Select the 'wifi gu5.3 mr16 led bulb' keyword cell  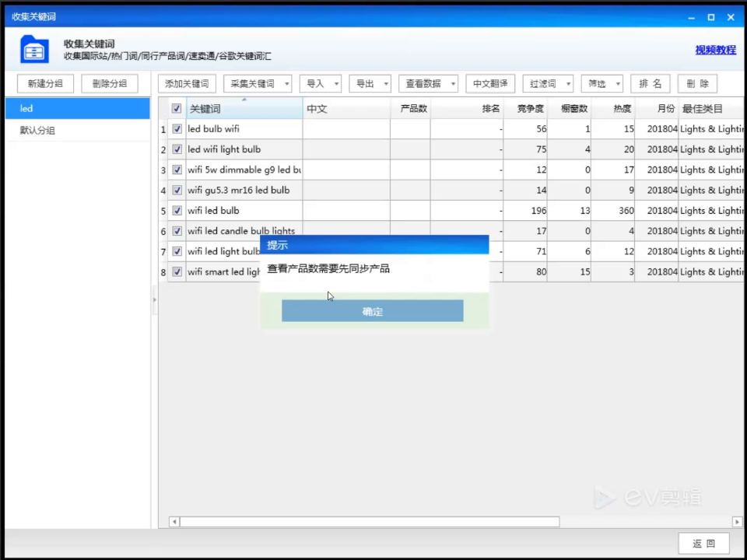tap(244, 191)
